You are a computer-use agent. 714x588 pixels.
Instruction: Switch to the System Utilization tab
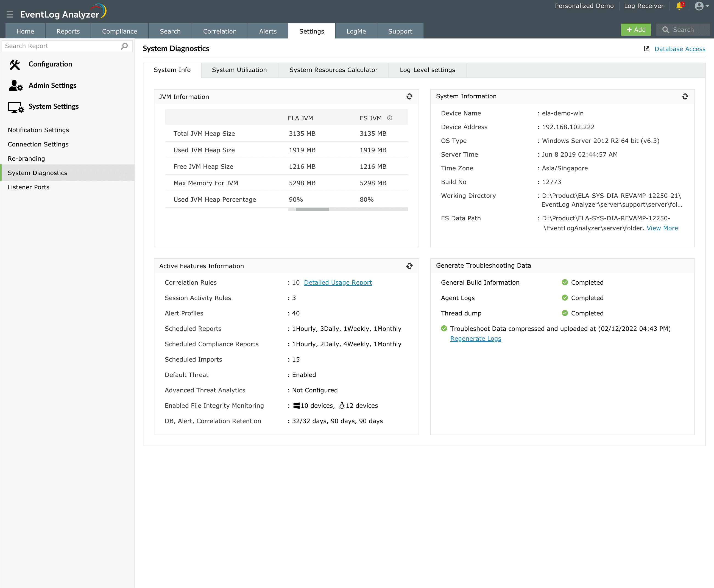(x=239, y=70)
